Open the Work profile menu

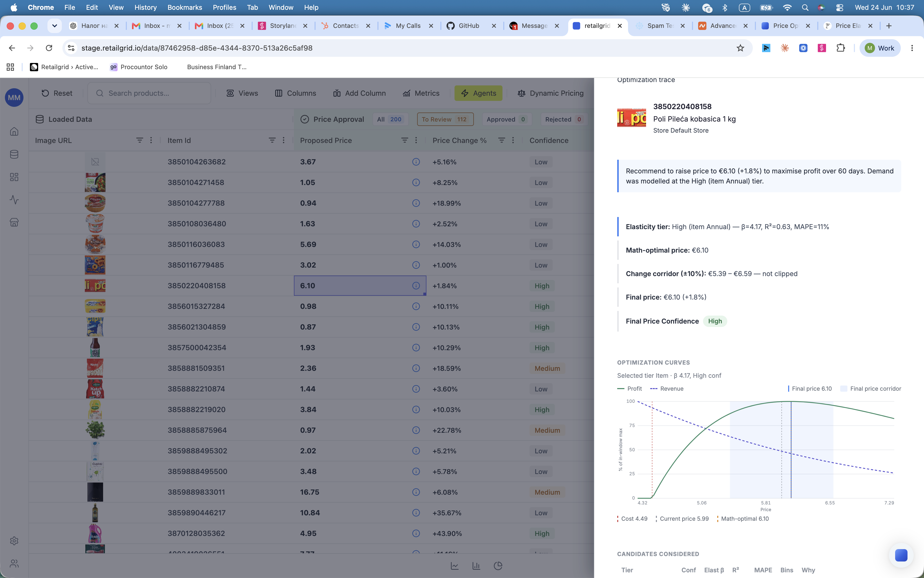coord(880,48)
